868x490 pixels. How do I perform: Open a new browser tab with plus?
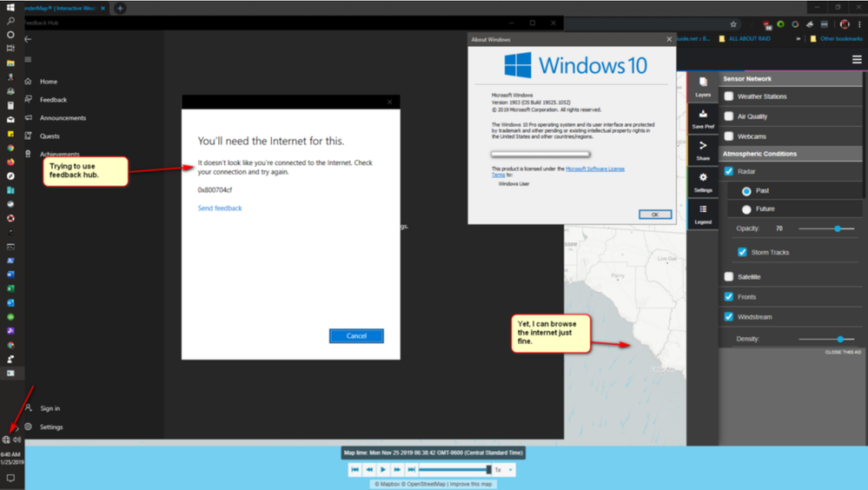(120, 9)
